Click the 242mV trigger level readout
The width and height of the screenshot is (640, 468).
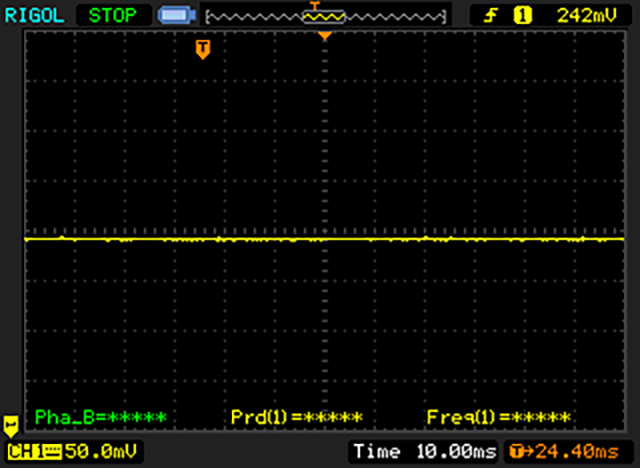(x=582, y=15)
